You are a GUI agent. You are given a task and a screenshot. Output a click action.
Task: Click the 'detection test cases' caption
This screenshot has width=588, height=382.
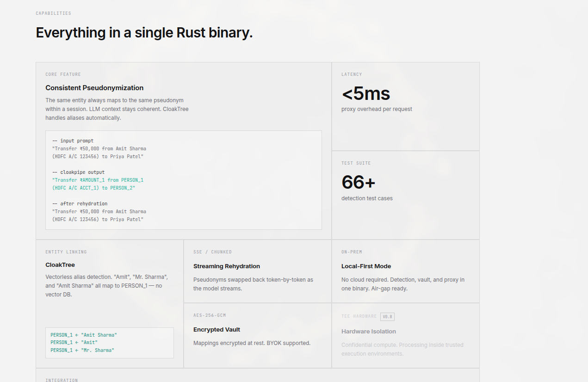pyautogui.click(x=367, y=198)
